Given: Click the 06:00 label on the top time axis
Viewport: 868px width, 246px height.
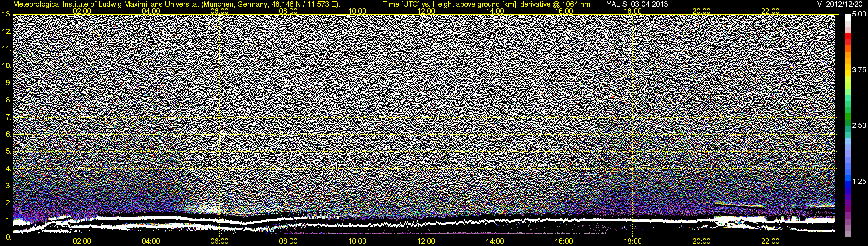Looking at the screenshot, I should [x=219, y=11].
